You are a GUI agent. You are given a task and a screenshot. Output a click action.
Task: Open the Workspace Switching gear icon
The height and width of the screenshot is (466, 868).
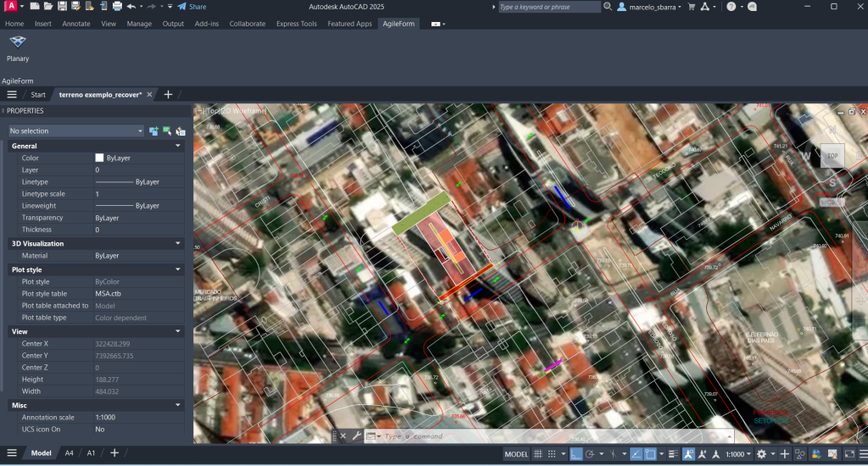[x=762, y=454]
